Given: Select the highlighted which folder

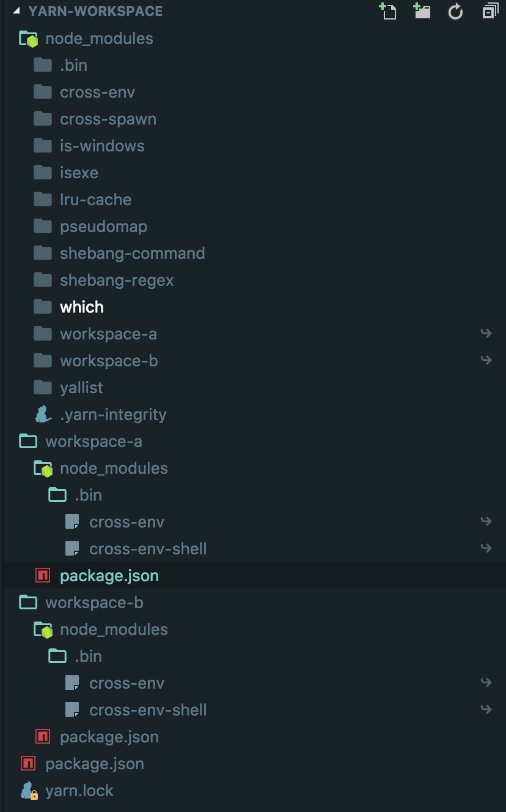Looking at the screenshot, I should (x=81, y=307).
